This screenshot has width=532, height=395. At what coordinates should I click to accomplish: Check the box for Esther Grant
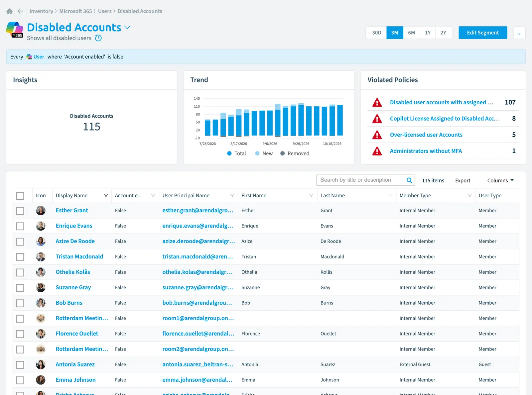[20, 211]
